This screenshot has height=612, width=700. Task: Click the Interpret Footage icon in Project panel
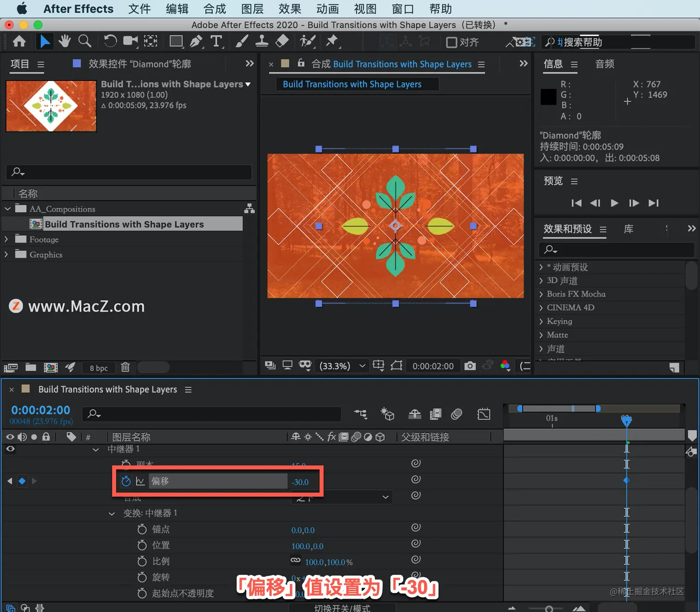coord(10,368)
